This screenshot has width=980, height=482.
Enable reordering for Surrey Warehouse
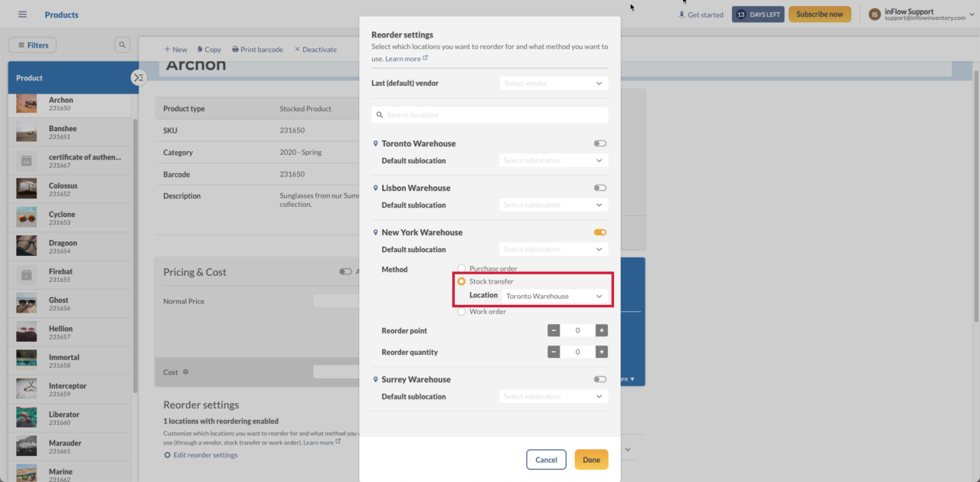click(600, 379)
